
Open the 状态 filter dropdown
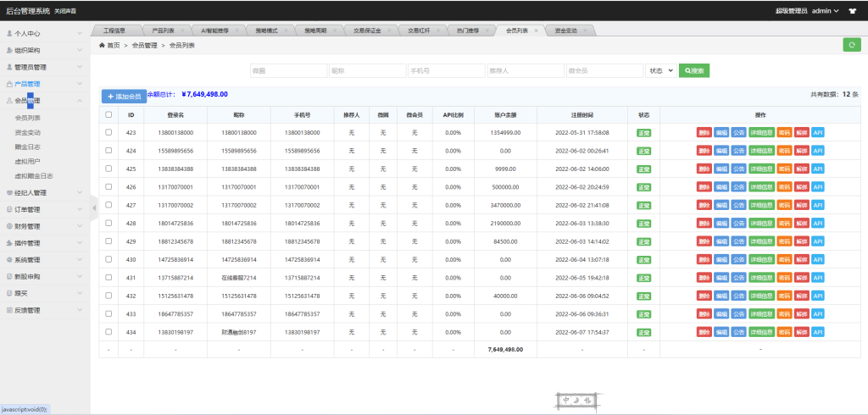tap(661, 71)
